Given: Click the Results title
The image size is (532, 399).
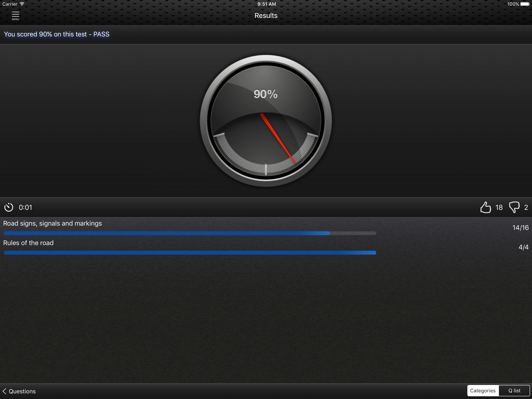Looking at the screenshot, I should point(266,16).
